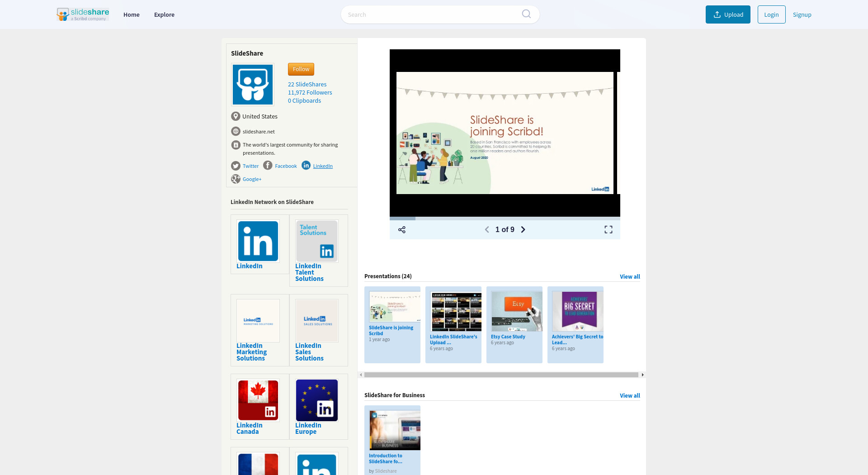Open Explore in the navigation
Image resolution: width=868 pixels, height=475 pixels.
164,14
